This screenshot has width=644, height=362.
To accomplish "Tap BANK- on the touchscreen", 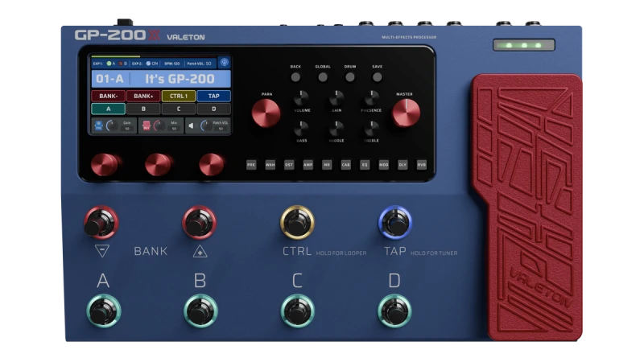I will click(109, 96).
